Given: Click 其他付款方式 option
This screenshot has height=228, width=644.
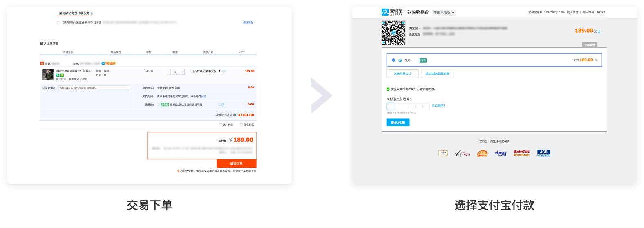Looking at the screenshot, I should tap(402, 74).
